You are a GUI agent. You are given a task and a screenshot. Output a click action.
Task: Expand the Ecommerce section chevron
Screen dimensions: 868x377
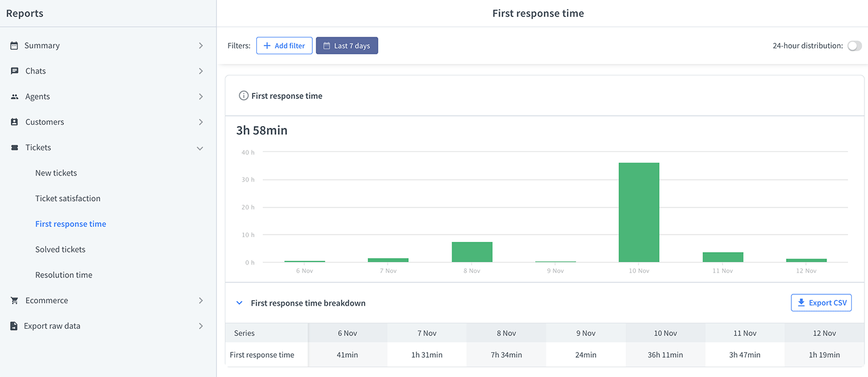[201, 300]
